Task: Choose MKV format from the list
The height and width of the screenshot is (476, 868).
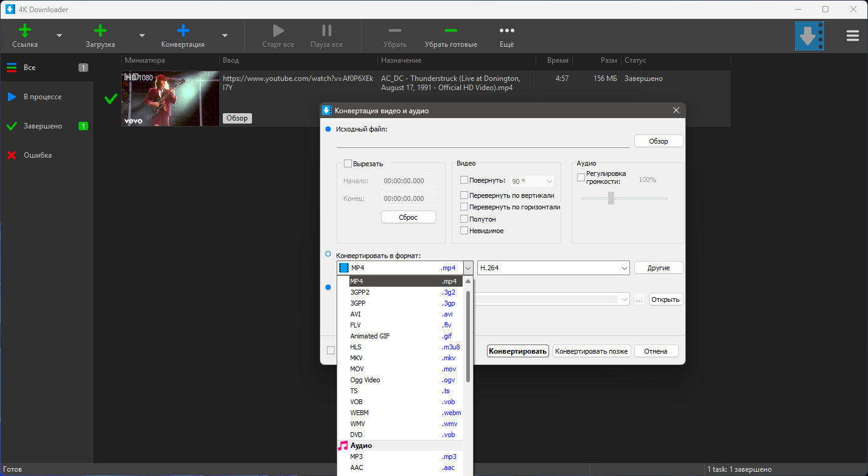Action: 400,358
